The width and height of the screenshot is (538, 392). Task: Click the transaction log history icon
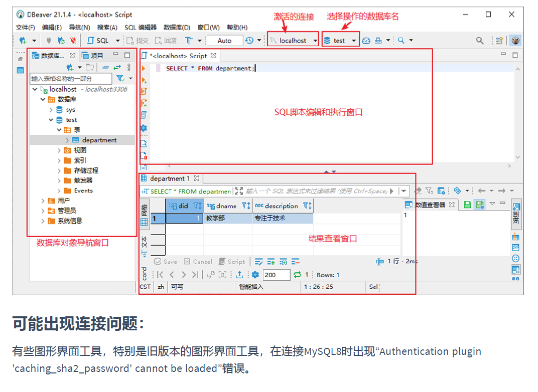249,41
